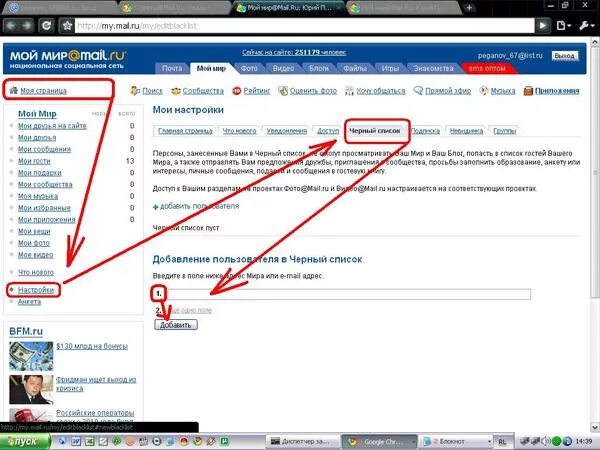Click the Сейчас на сайте counter link

tap(294, 52)
